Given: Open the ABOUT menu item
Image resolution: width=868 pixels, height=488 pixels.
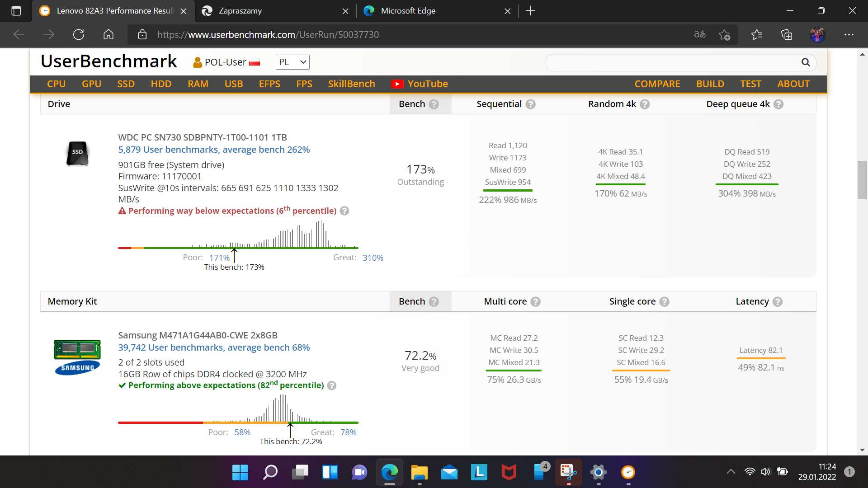Looking at the screenshot, I should 793,84.
